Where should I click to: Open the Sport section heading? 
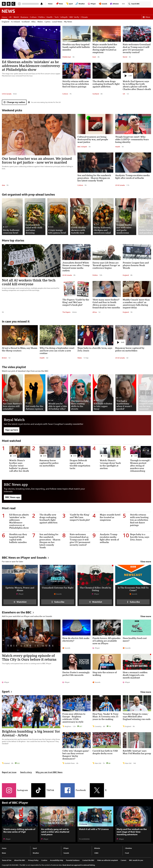coord(7,692)
